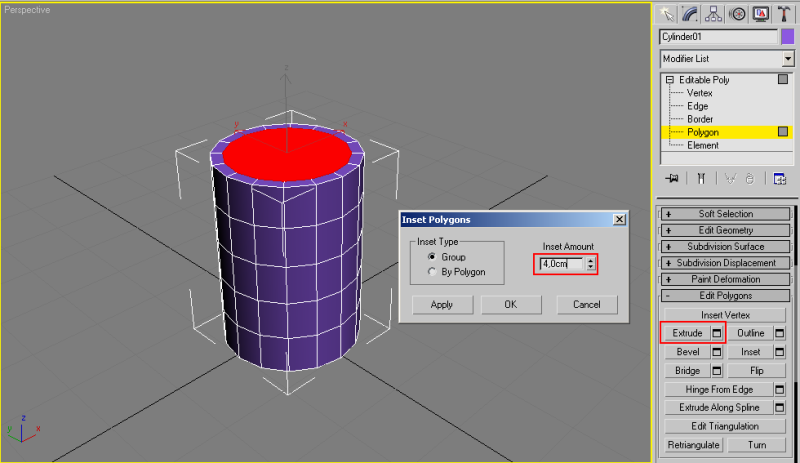Expand Subdivision Surface rollout

726,247
